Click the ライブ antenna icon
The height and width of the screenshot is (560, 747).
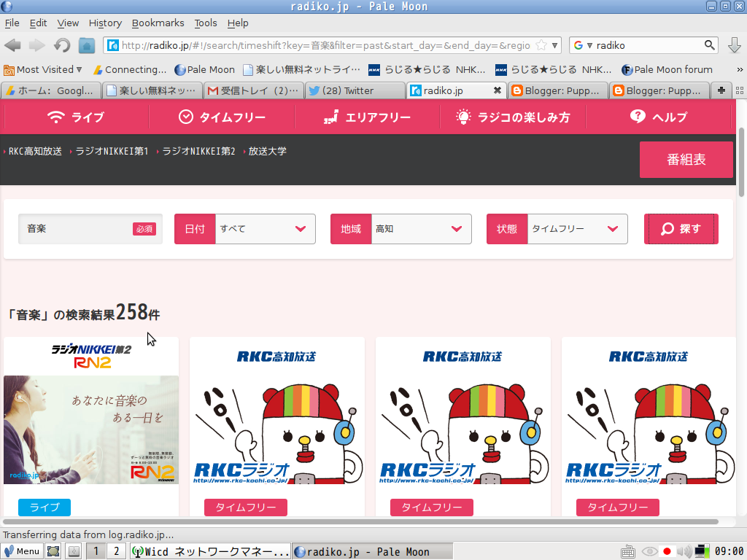[x=56, y=116]
